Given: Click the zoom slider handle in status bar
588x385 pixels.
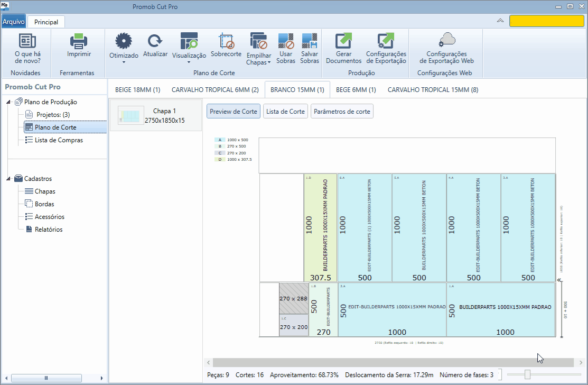Looking at the screenshot, I should click(527, 374).
